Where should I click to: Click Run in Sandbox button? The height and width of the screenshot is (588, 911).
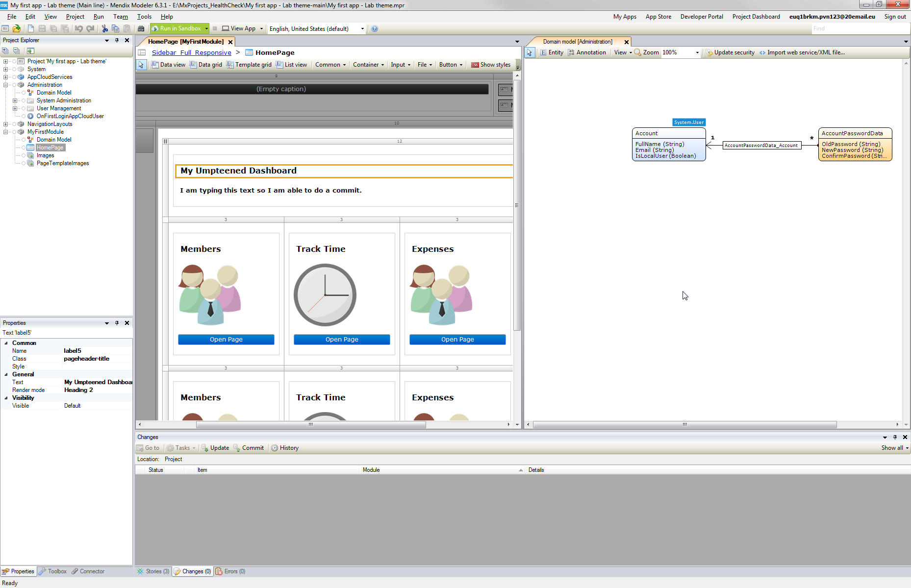point(179,28)
